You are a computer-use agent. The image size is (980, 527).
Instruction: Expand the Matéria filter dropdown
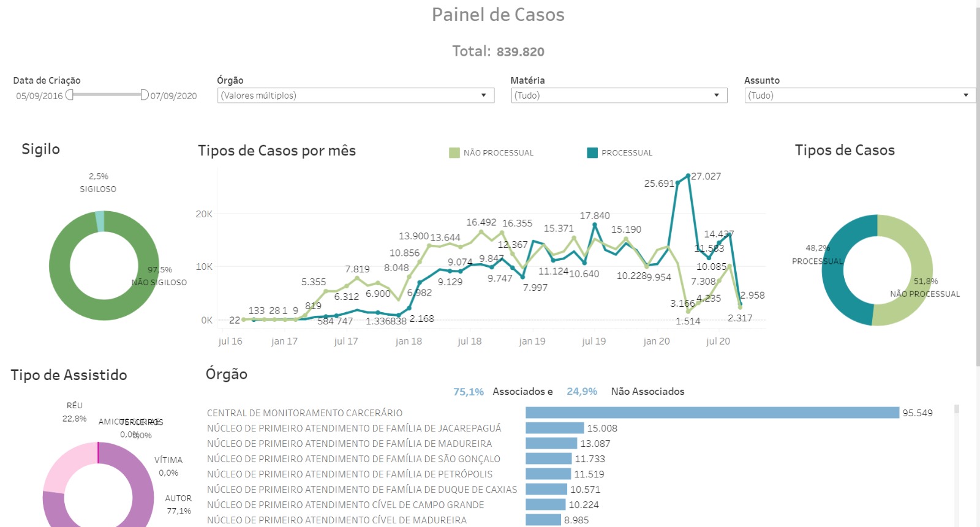[716, 95]
